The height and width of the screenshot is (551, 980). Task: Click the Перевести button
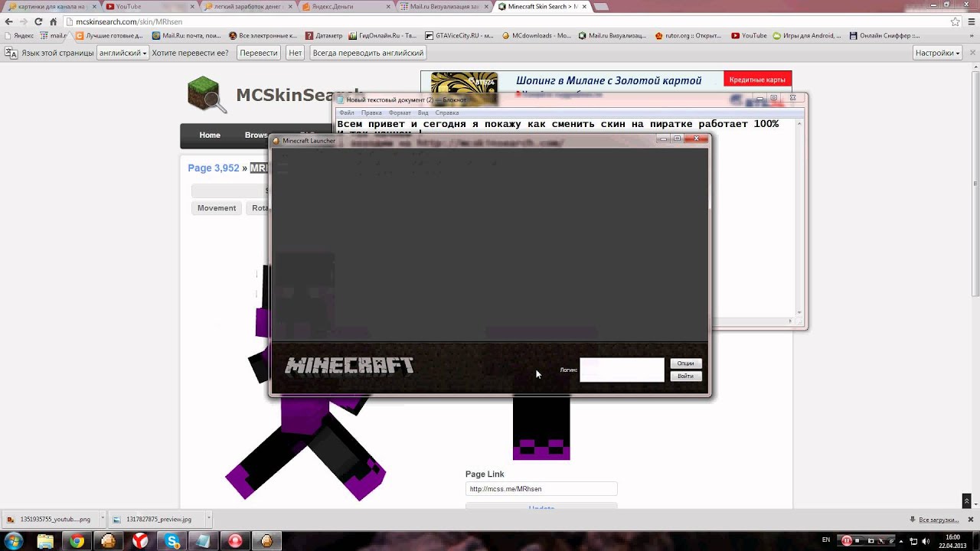[259, 53]
